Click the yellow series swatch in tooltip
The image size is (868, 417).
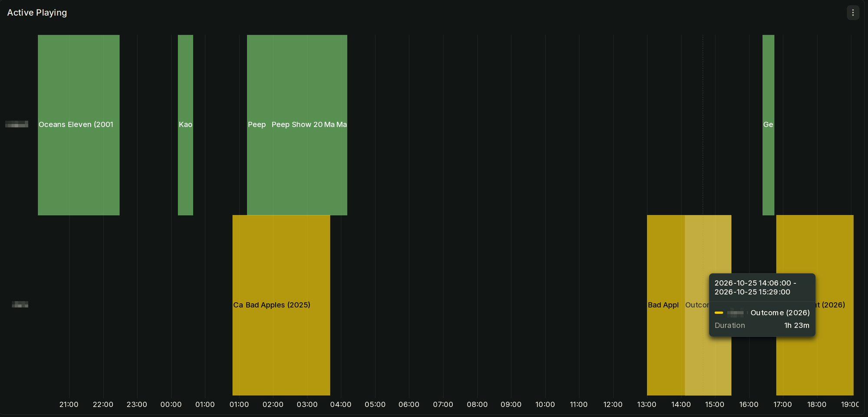[x=719, y=313]
